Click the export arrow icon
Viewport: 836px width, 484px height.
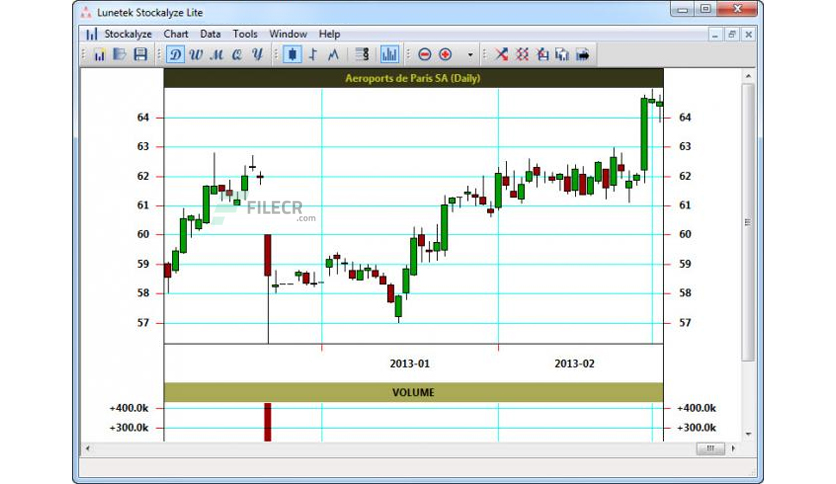pos(583,54)
